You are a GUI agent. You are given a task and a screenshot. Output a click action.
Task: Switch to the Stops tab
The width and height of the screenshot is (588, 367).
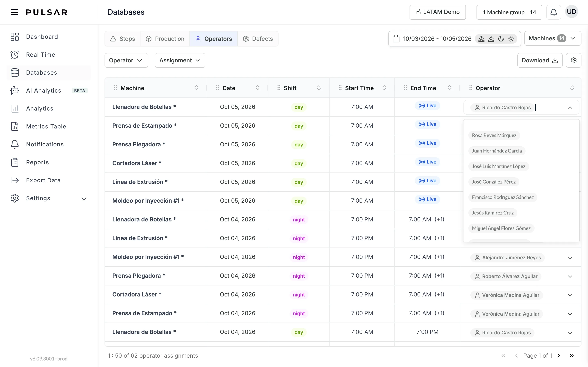(x=122, y=39)
